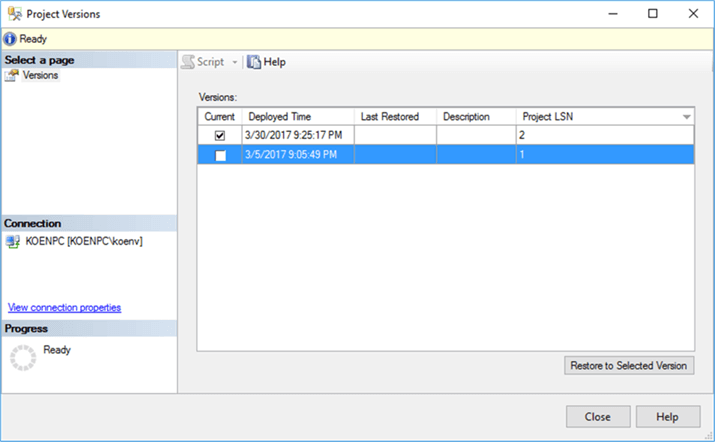Click the Project LSN column header
715x442 pixels.
[605, 117]
